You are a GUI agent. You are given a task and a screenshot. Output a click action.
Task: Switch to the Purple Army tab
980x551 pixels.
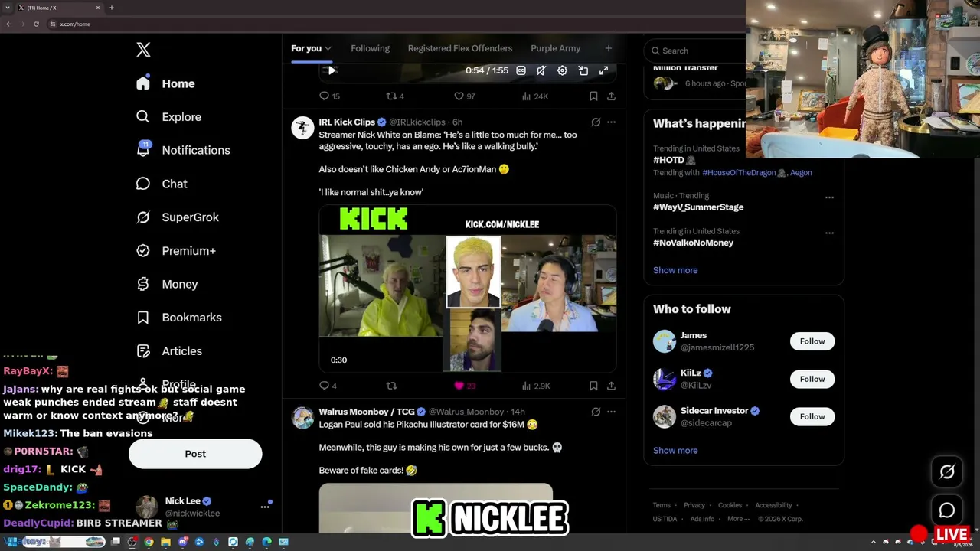556,48
